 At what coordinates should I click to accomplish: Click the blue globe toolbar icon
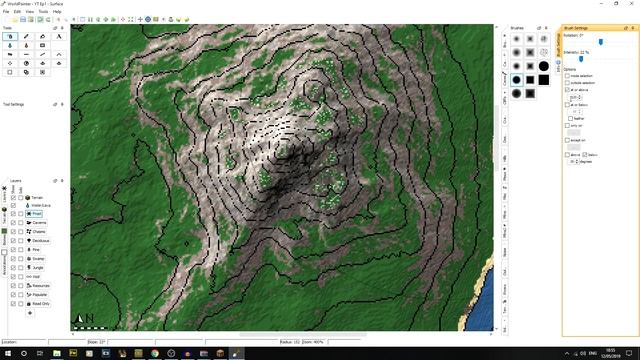pyautogui.click(x=148, y=19)
